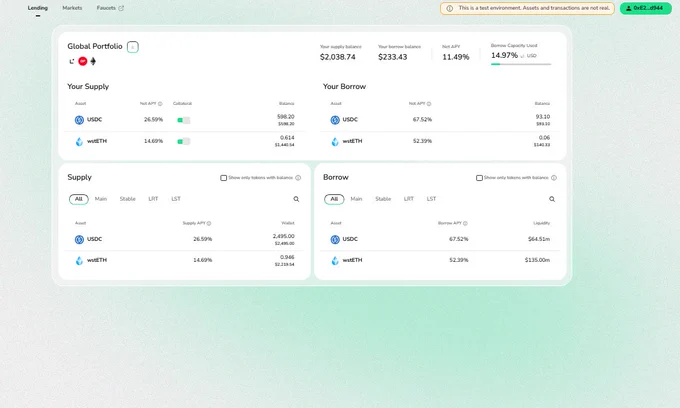Open the Markets tab in top navigation

click(72, 8)
